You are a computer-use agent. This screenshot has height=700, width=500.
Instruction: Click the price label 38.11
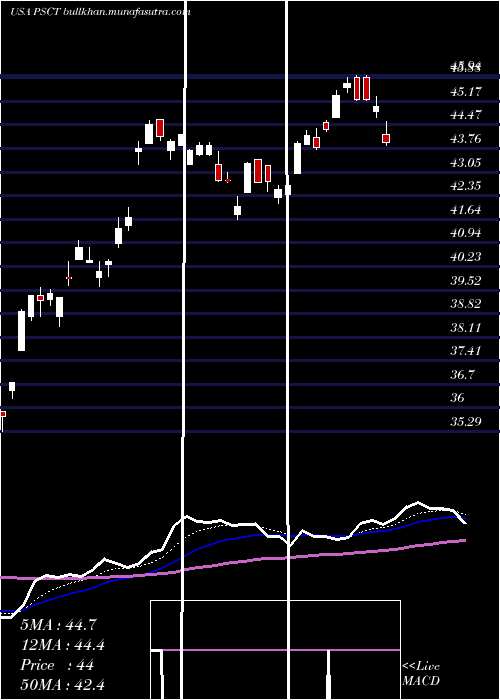pos(466,328)
